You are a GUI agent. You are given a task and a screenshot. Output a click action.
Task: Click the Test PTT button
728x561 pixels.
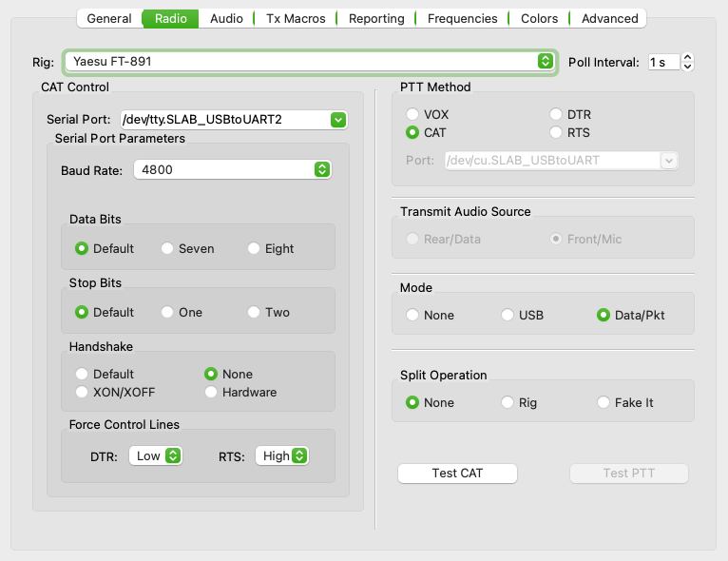[629, 474]
